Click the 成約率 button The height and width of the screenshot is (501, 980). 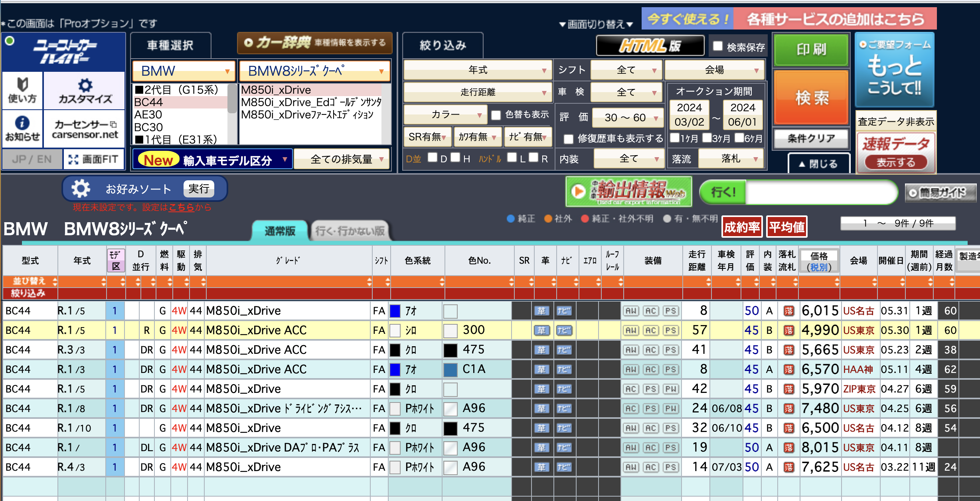tap(742, 227)
